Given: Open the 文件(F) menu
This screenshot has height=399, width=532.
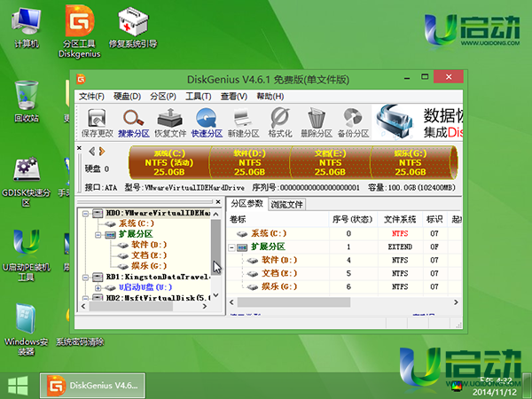Looking at the screenshot, I should (91, 97).
